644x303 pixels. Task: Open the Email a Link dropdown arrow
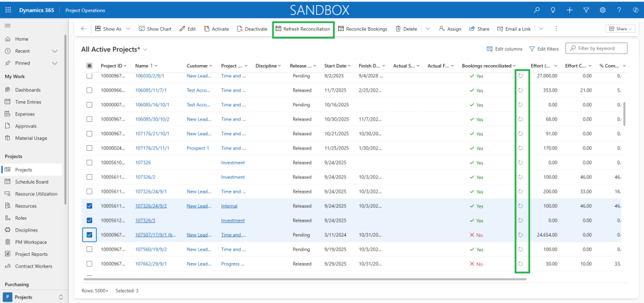pyautogui.click(x=541, y=29)
